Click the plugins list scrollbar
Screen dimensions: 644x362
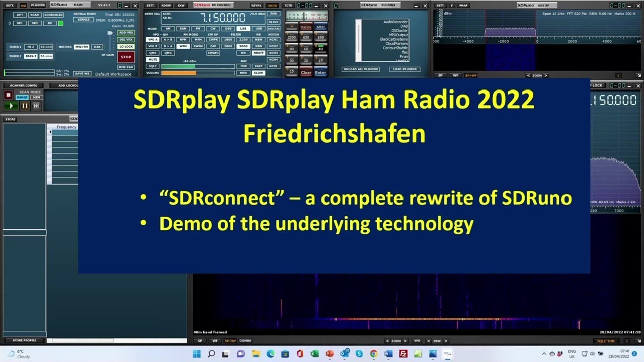pyautogui.click(x=358, y=40)
